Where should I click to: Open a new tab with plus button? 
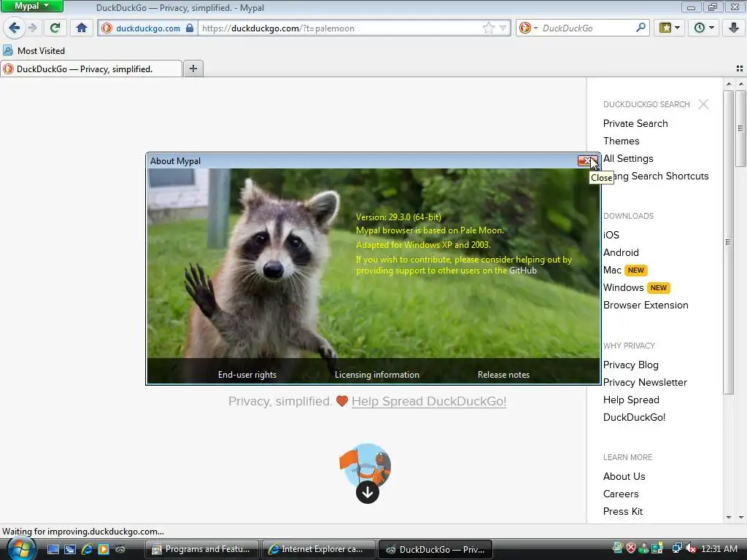193,69
